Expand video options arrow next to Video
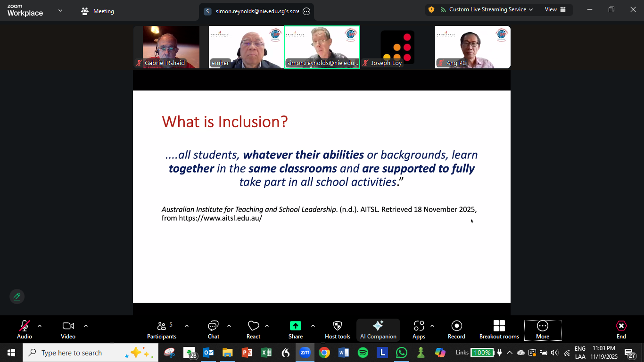 click(x=86, y=326)
